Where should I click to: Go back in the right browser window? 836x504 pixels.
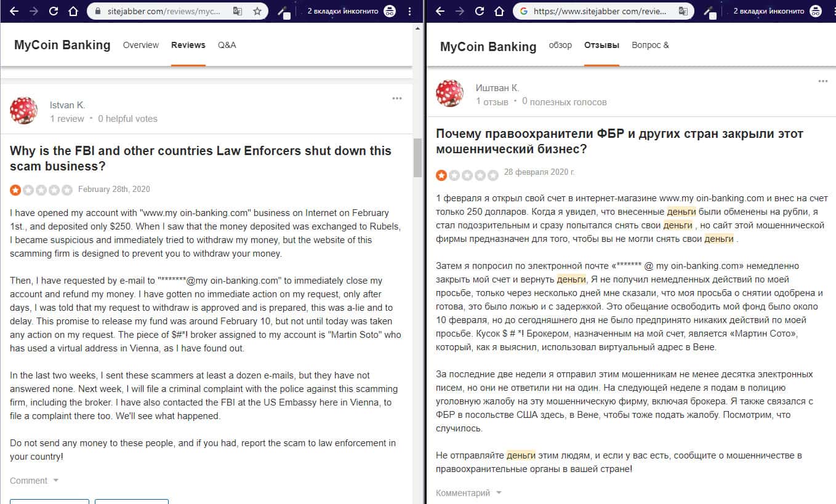441,11
